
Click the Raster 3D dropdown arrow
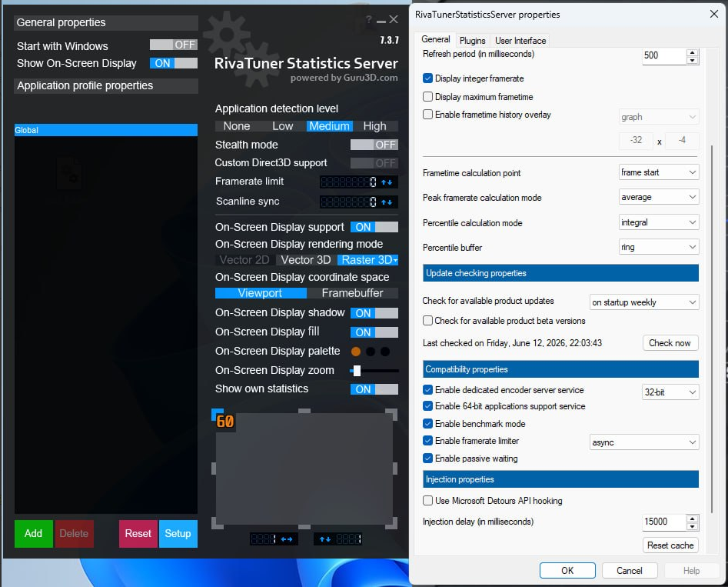(396, 260)
